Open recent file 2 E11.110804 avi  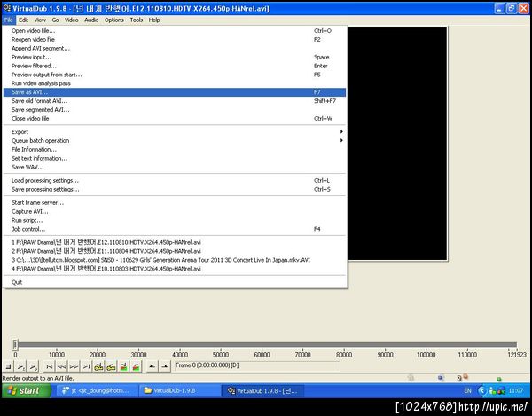pos(175,251)
